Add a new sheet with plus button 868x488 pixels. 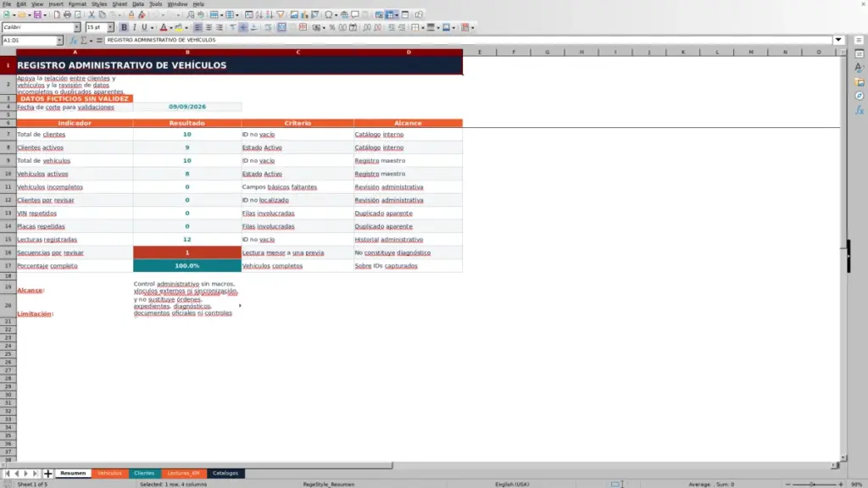pyautogui.click(x=47, y=473)
